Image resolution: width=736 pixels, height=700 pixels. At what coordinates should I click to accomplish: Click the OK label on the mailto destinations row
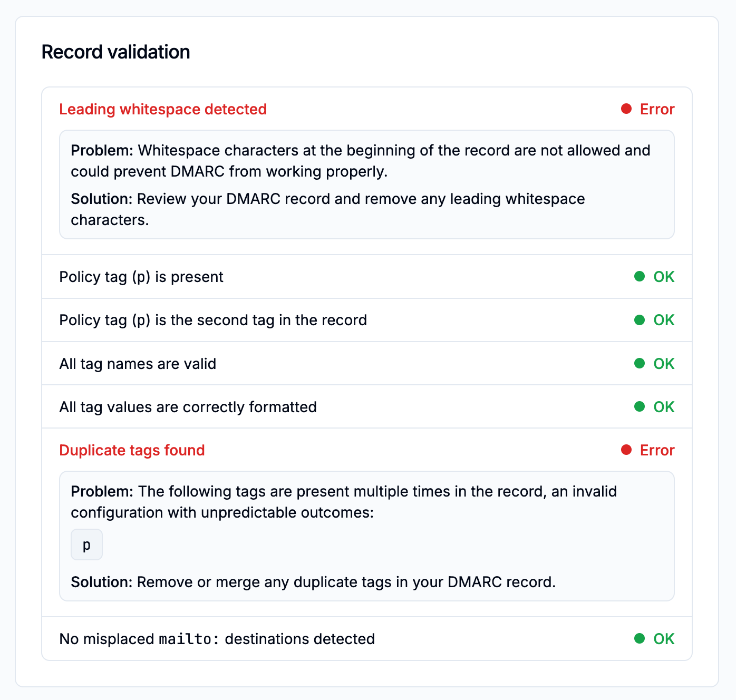coord(664,638)
